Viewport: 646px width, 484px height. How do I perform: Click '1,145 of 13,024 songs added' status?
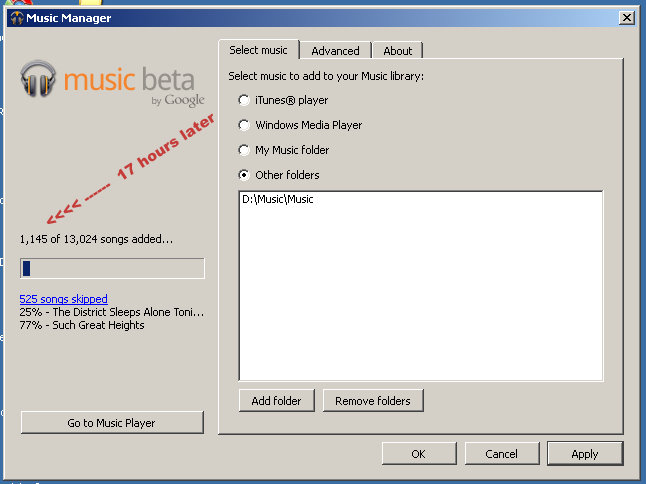pyautogui.click(x=96, y=239)
